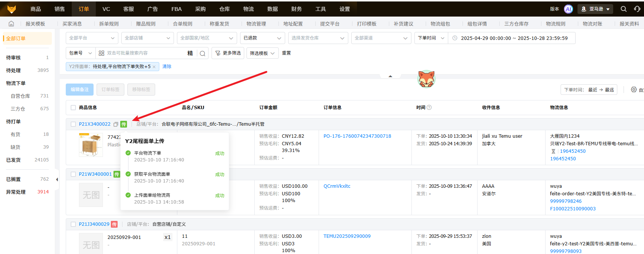Open the AI assistant icon
The height and width of the screenshot is (254, 644).
pyautogui.click(x=568, y=9)
